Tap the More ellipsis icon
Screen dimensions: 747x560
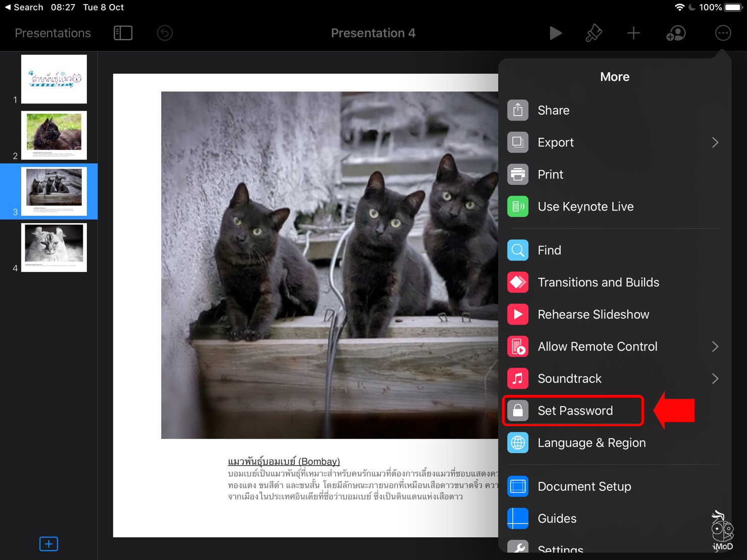pos(723,33)
